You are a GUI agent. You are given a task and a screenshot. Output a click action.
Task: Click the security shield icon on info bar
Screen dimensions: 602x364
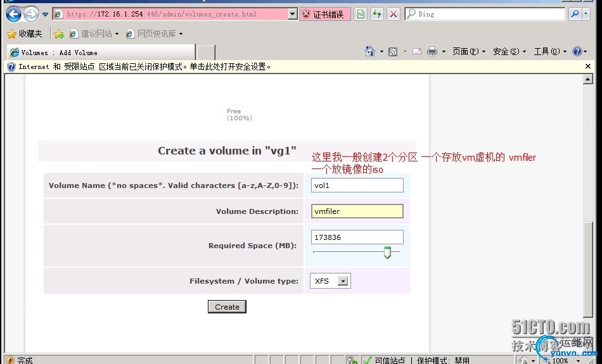click(x=11, y=66)
